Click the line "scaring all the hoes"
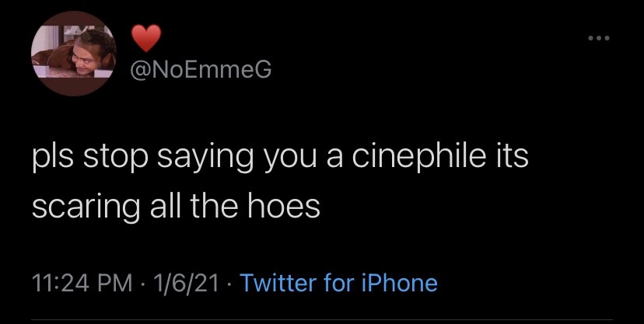 click(177, 207)
